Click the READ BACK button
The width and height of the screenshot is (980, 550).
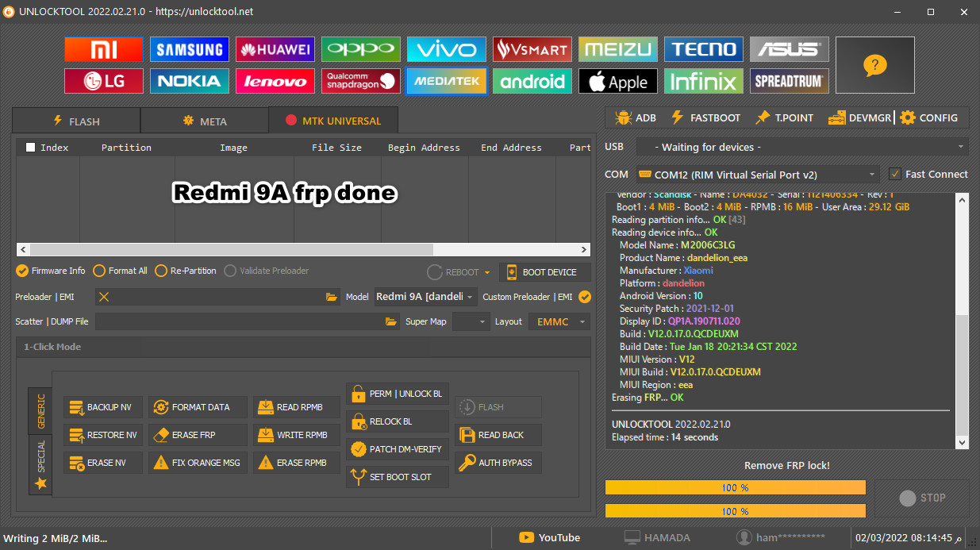pyautogui.click(x=498, y=435)
